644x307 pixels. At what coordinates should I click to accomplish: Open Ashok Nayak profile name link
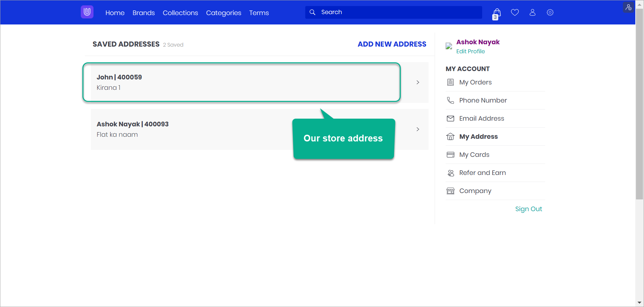tap(478, 42)
